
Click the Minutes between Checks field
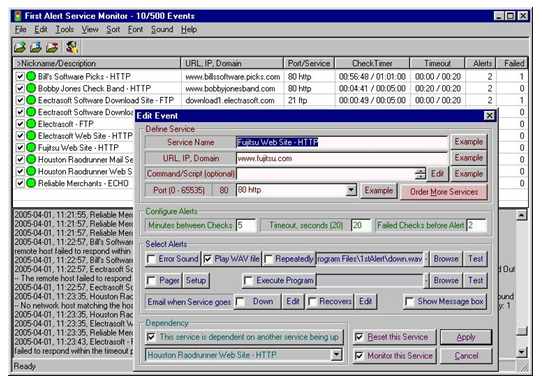point(246,225)
